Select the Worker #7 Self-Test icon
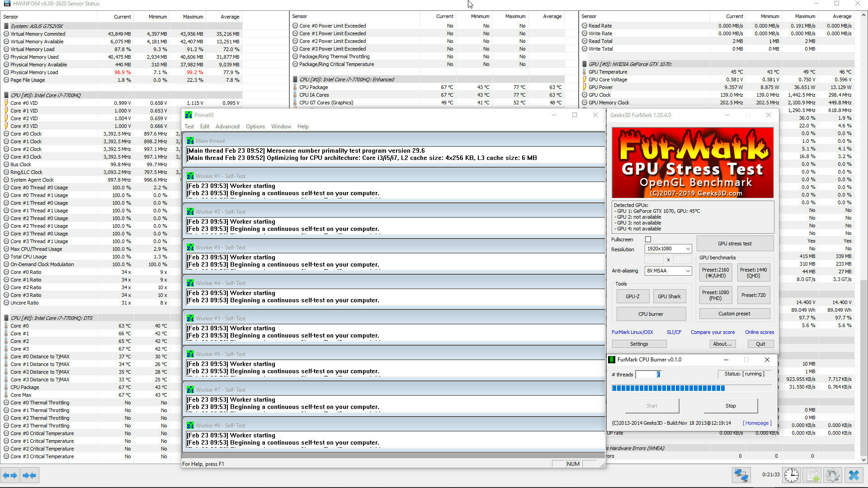Screen dimensions: 868x488 click(x=190, y=390)
